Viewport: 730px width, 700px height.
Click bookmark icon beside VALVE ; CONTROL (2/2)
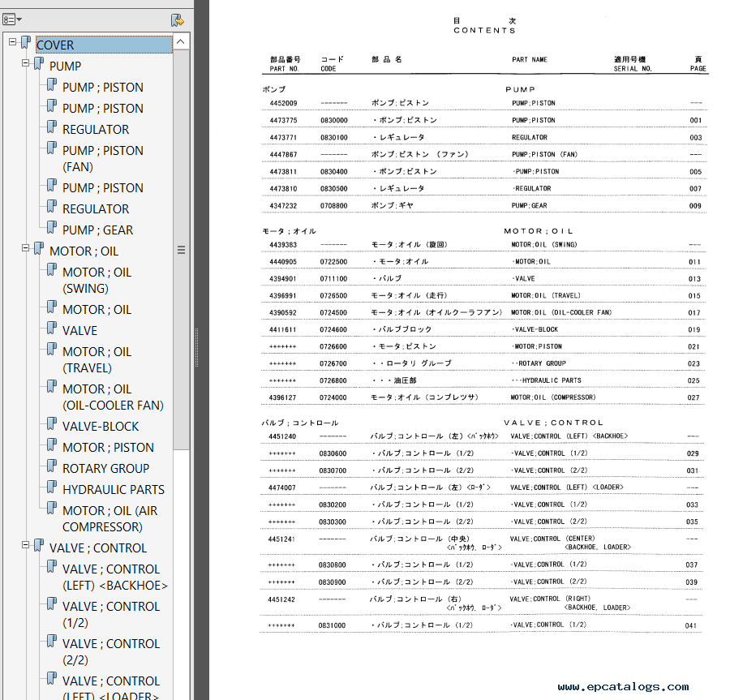52,642
